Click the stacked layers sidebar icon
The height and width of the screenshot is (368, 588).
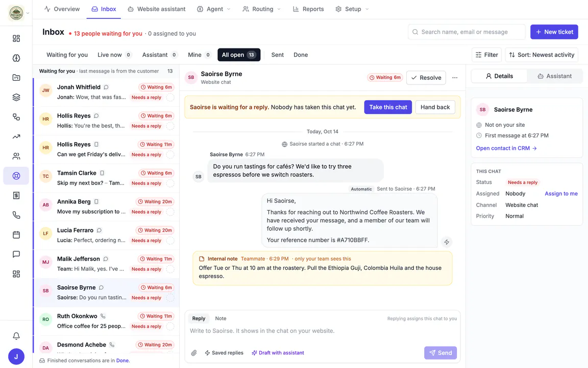[16, 97]
